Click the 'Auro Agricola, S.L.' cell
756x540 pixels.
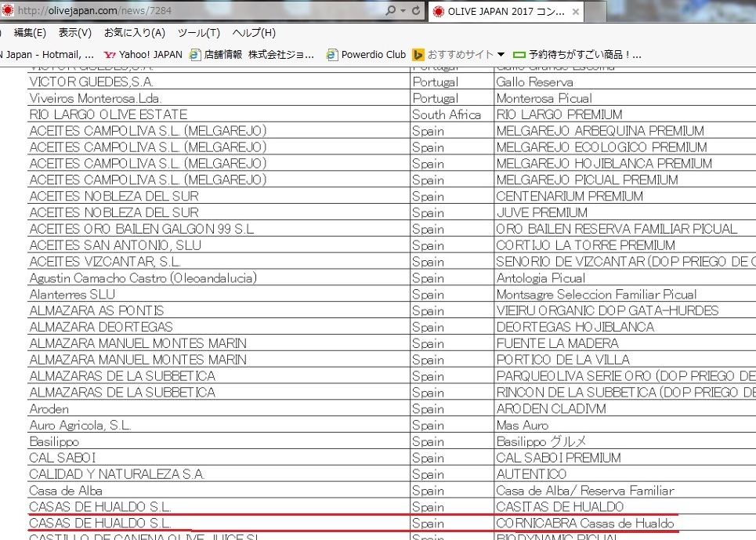coord(219,426)
